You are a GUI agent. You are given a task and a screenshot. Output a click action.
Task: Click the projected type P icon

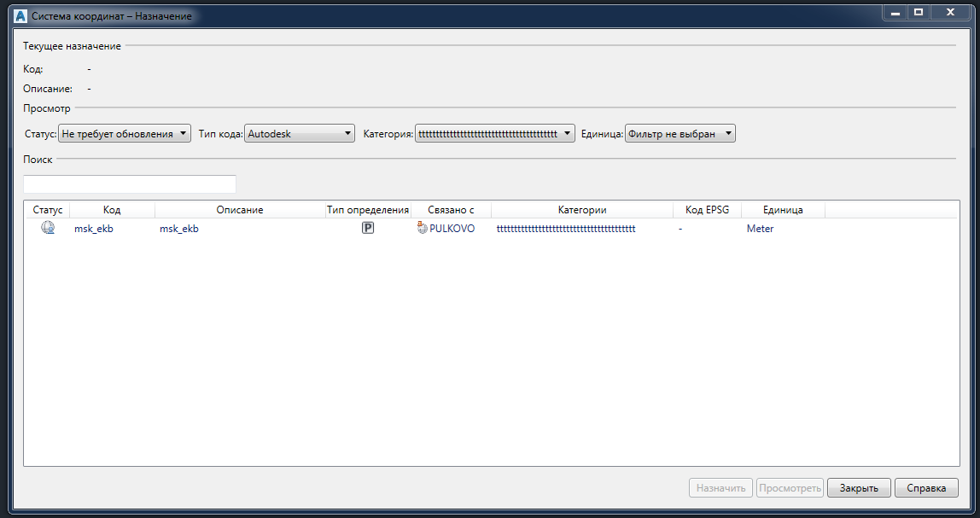[368, 228]
